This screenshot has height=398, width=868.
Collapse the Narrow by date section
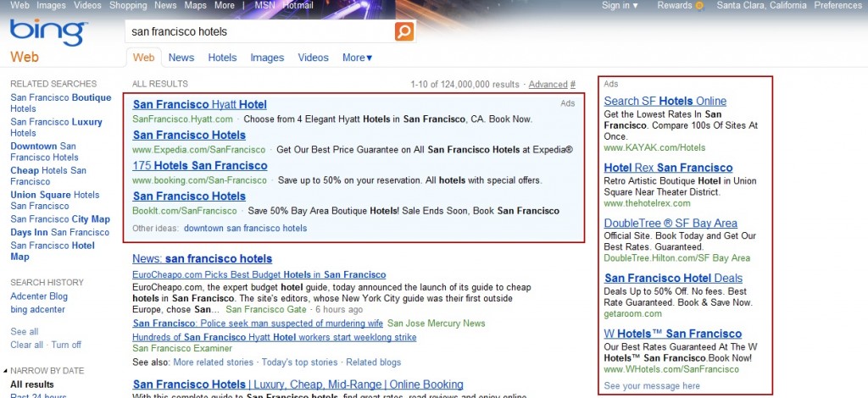click(x=5, y=371)
